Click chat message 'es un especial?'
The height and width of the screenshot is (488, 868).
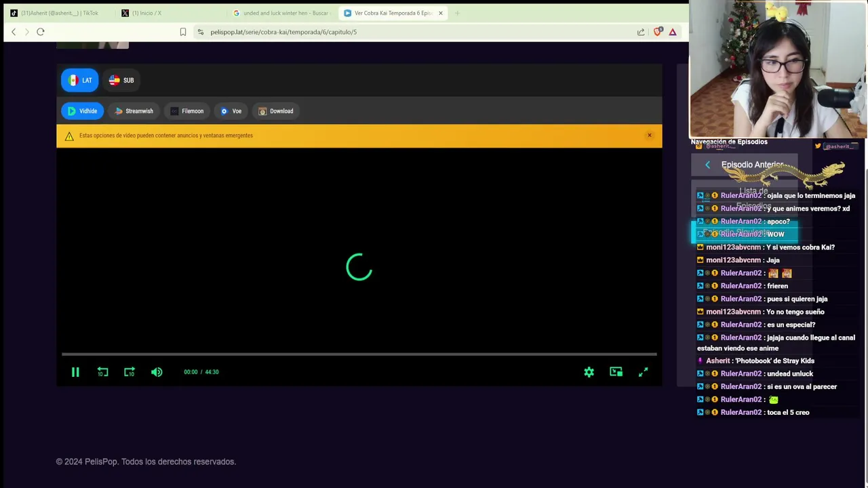tap(791, 325)
